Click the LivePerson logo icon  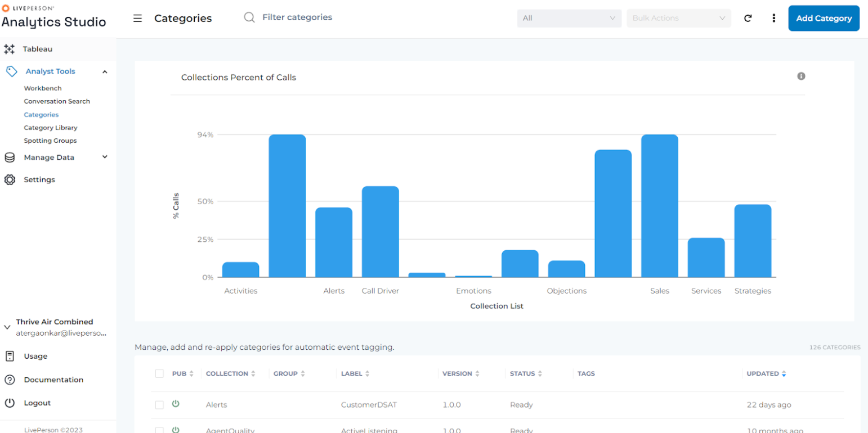click(6, 8)
